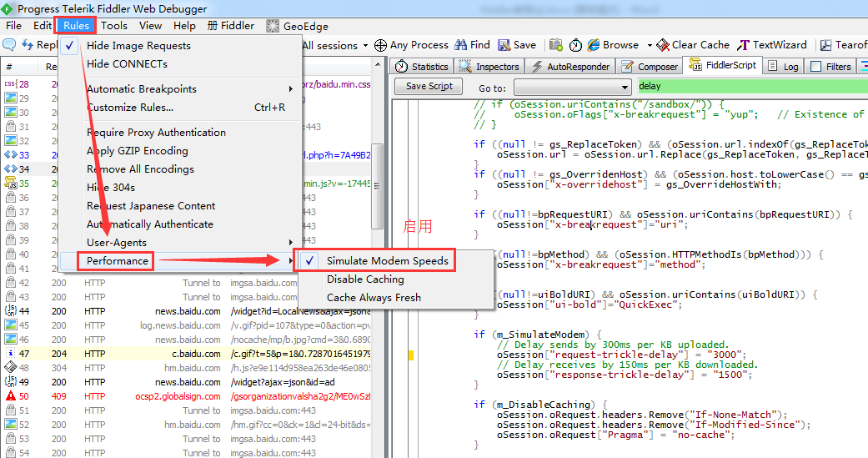Screen dimensions: 868x458
Task: Click the FiddlerScript JS icon
Action: 695,65
